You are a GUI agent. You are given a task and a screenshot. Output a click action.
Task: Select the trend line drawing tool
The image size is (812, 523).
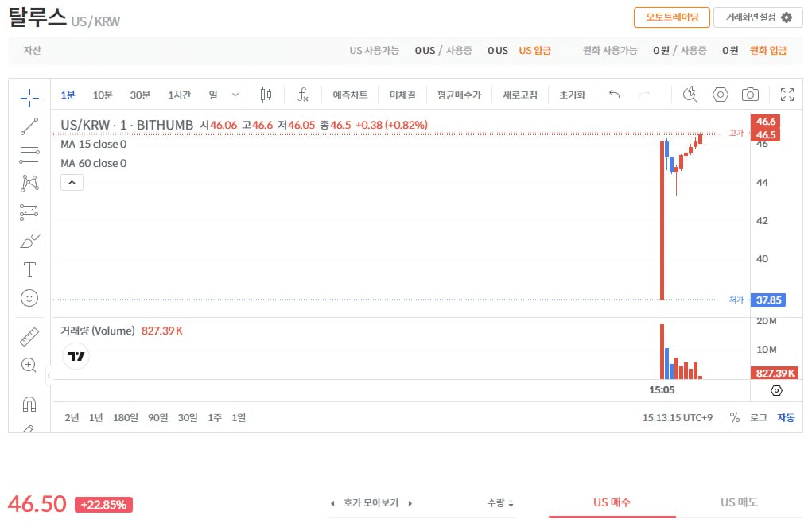[29, 126]
